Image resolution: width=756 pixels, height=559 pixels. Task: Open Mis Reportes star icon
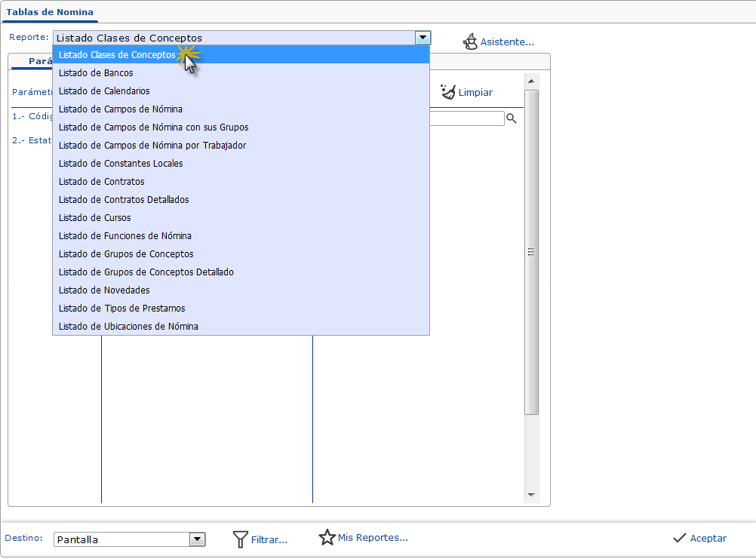(327, 537)
